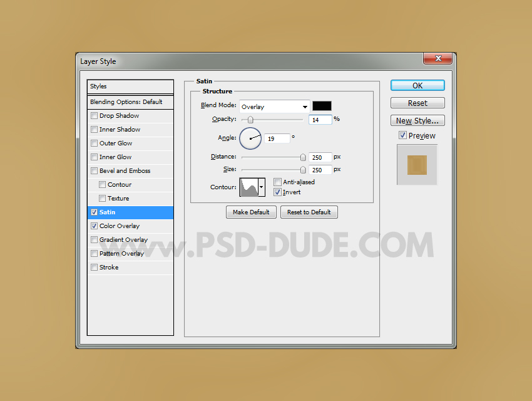Viewport: 532px width, 401px height.
Task: Select the Inner Glow label
Action: click(115, 157)
